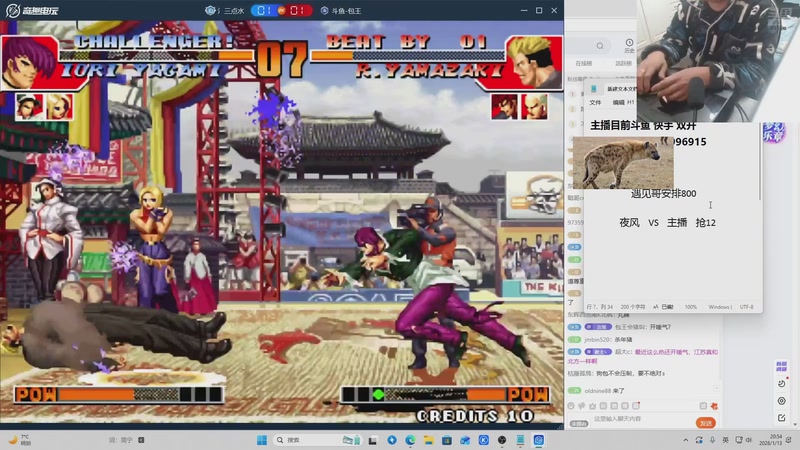Click the seventh chat toolbar icon with red dot

[636, 406]
